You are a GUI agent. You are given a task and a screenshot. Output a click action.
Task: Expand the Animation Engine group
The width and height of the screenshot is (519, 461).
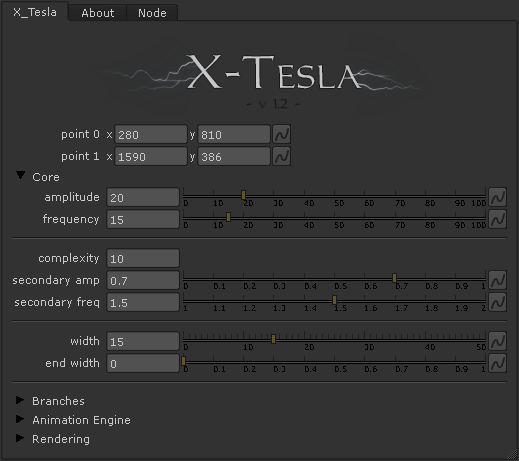coord(20,419)
